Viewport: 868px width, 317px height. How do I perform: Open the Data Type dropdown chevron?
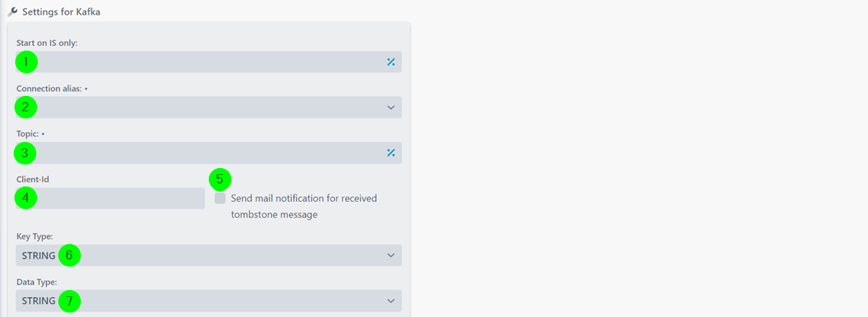[x=391, y=301]
